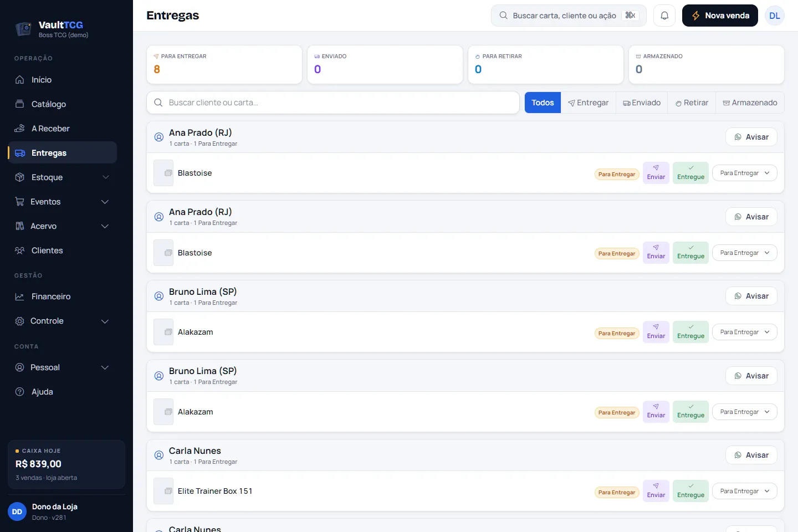
Task: Open status dropdown on second Alakazam row
Action: click(744, 412)
